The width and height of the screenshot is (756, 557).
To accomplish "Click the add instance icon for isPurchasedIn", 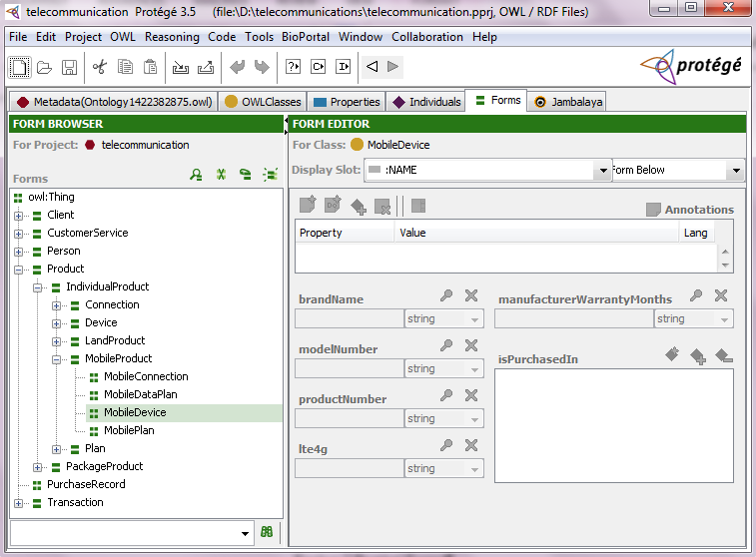I will click(x=698, y=356).
